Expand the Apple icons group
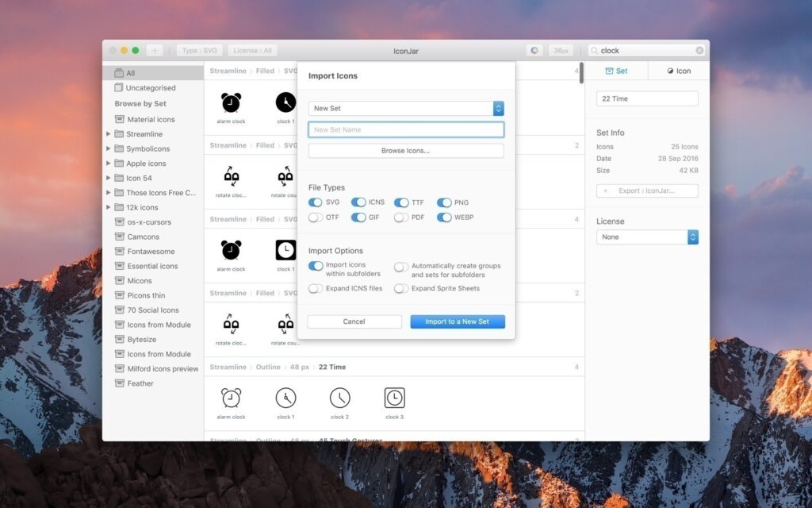Screen dimensions: 812x508 point(108,163)
